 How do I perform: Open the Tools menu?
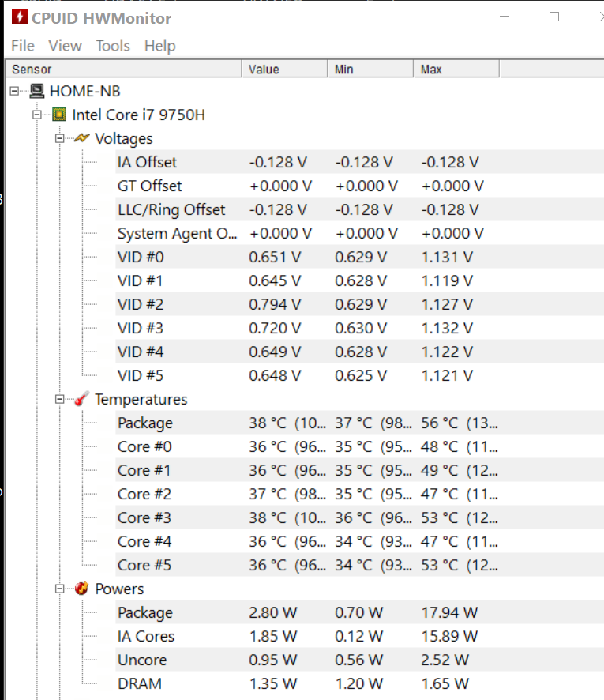pos(113,46)
